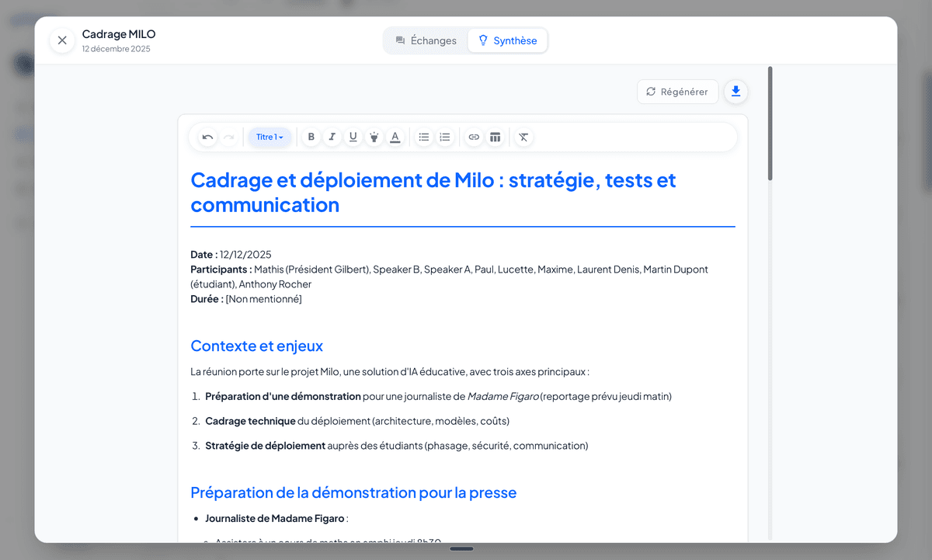
Task: Click the Contexte et enjeux heading
Action: pos(256,346)
